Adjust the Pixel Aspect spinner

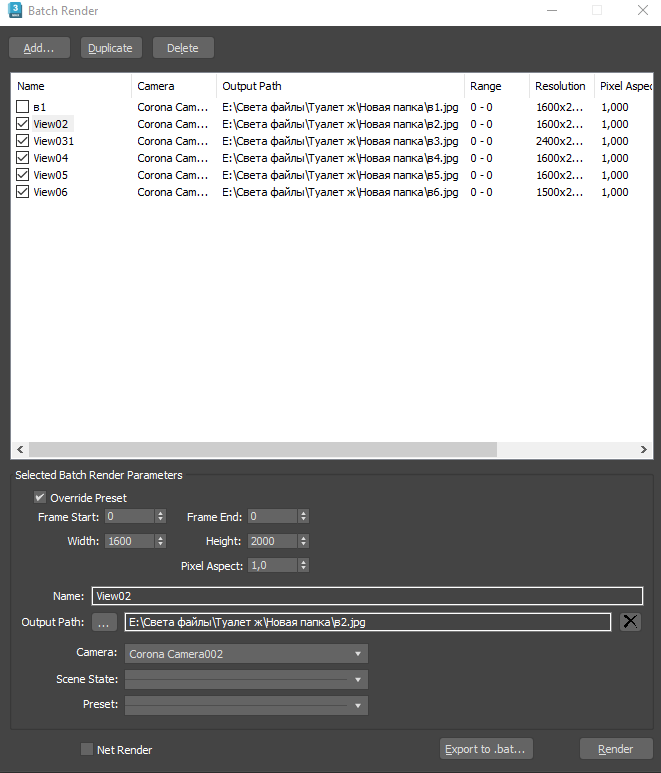click(304, 565)
